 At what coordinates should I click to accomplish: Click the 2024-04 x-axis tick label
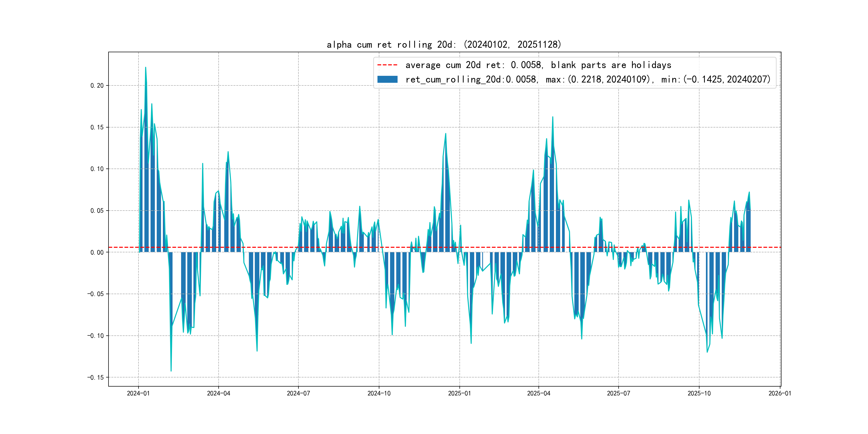click(x=218, y=393)
